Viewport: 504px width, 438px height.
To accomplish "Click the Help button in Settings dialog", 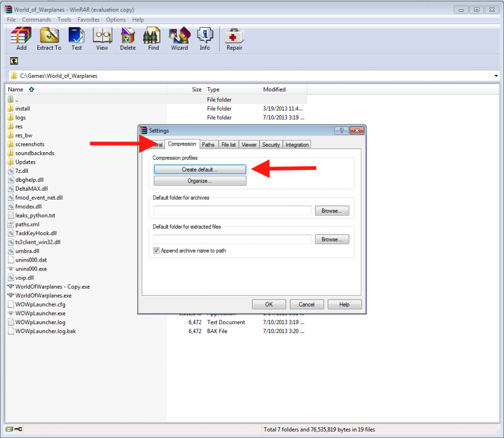I will (344, 304).
